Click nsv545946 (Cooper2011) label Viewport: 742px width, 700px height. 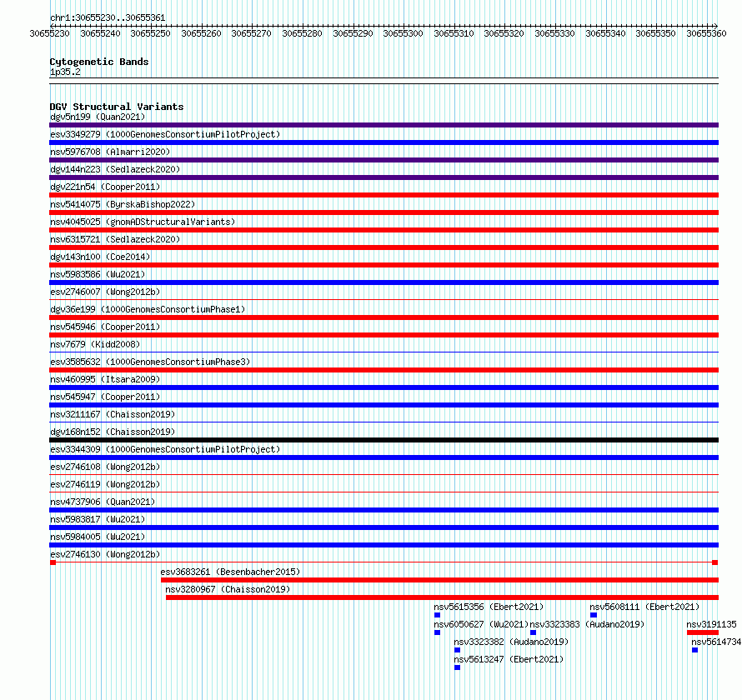[x=105, y=327]
